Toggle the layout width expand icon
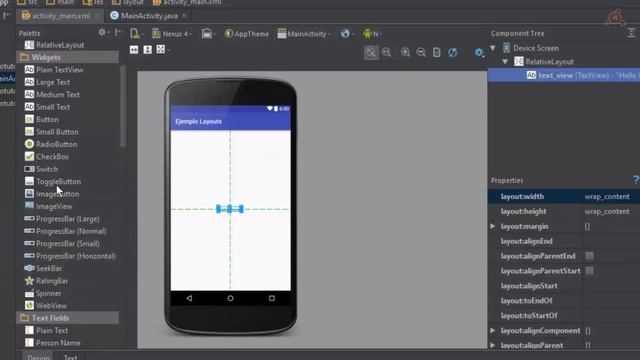 tap(134, 50)
